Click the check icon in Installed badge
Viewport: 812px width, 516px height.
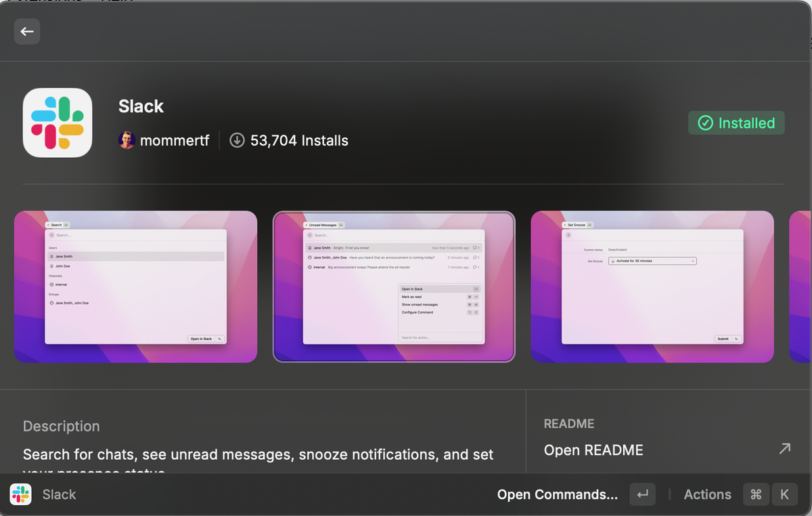pos(705,123)
